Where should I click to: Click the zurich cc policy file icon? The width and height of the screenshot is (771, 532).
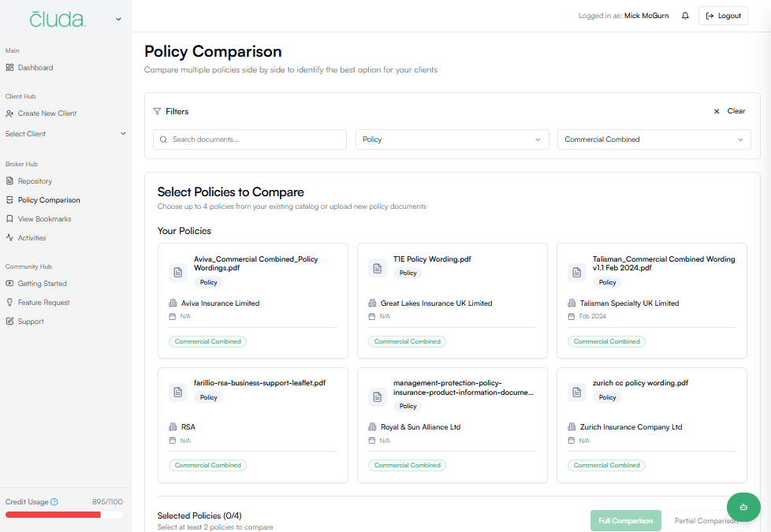(x=577, y=392)
